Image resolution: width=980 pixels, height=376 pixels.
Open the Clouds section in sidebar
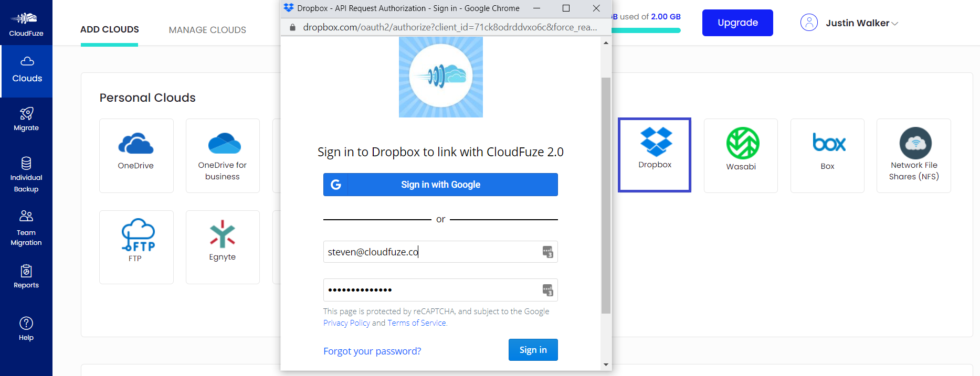point(27,71)
